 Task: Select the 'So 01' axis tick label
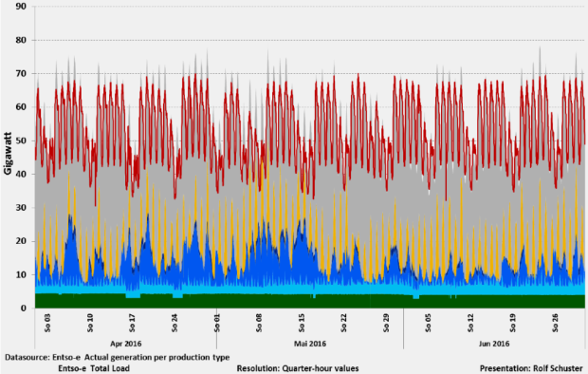tap(217, 323)
